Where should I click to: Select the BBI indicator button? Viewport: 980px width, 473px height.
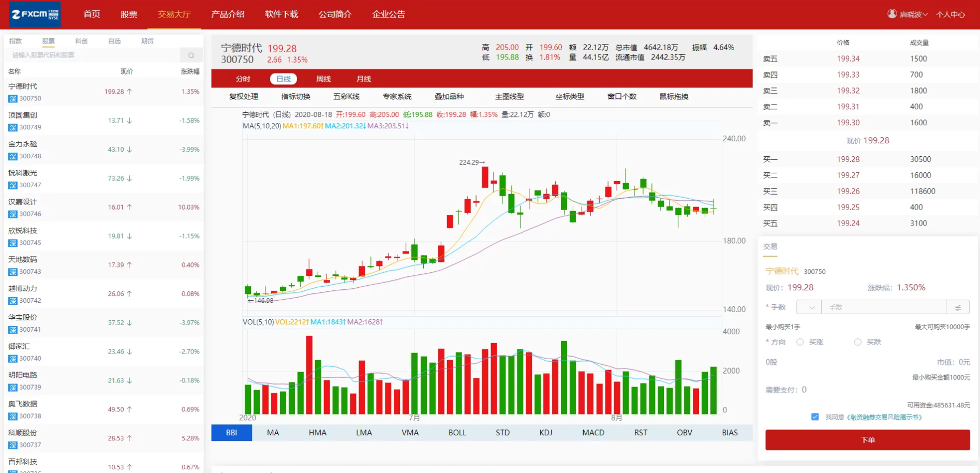232,433
